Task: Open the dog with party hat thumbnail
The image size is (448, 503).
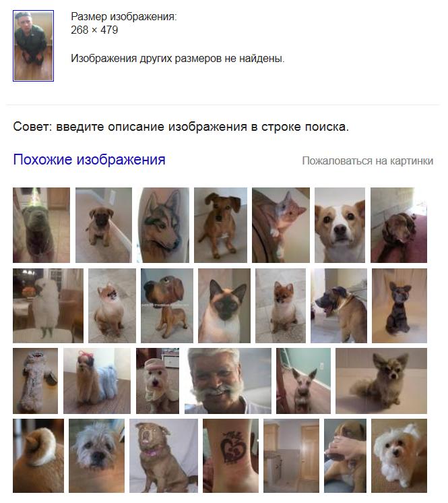Action: [x=41, y=225]
